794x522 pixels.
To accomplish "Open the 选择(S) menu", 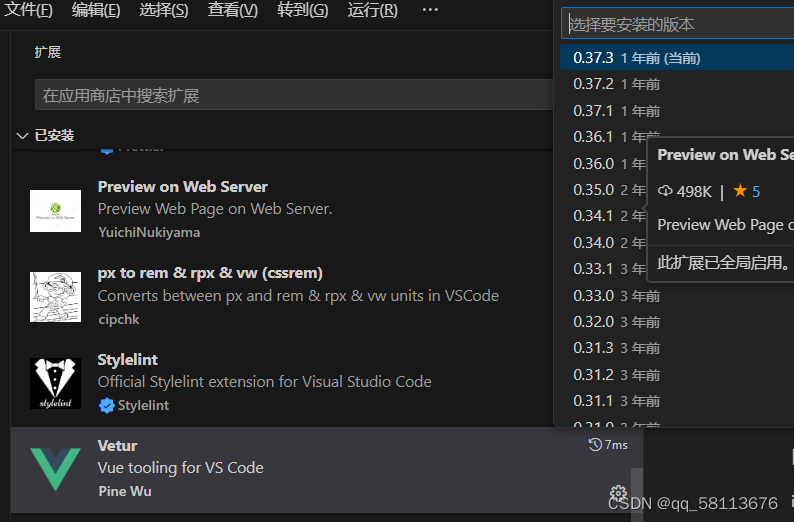I will tap(164, 10).
